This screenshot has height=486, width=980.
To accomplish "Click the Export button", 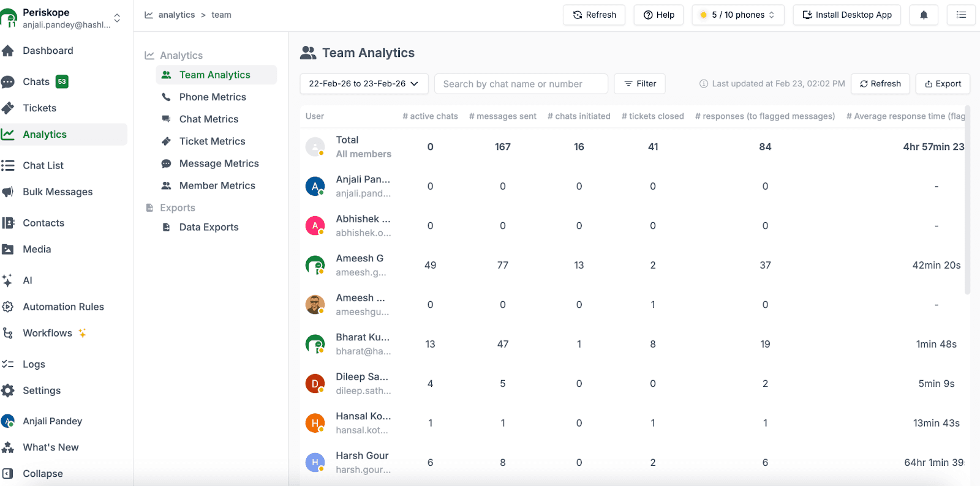I will [x=943, y=84].
